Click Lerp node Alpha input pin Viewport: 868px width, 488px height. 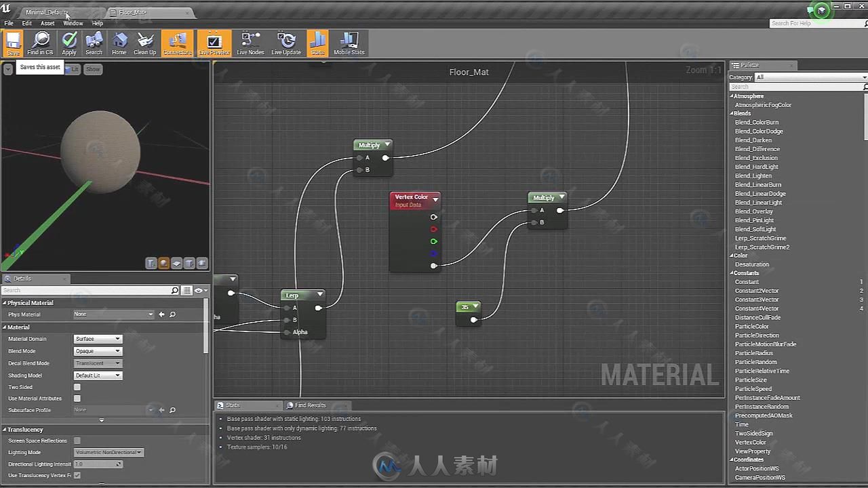point(288,332)
